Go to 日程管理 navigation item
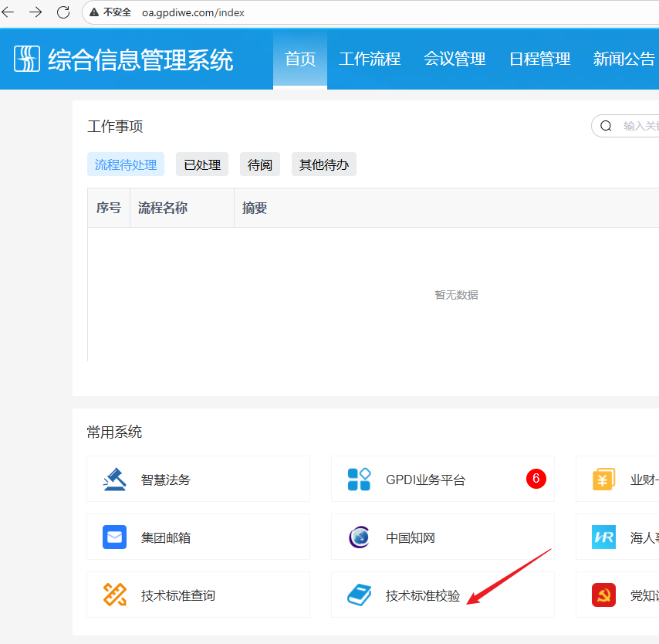This screenshot has height=644, width=659. (x=539, y=59)
